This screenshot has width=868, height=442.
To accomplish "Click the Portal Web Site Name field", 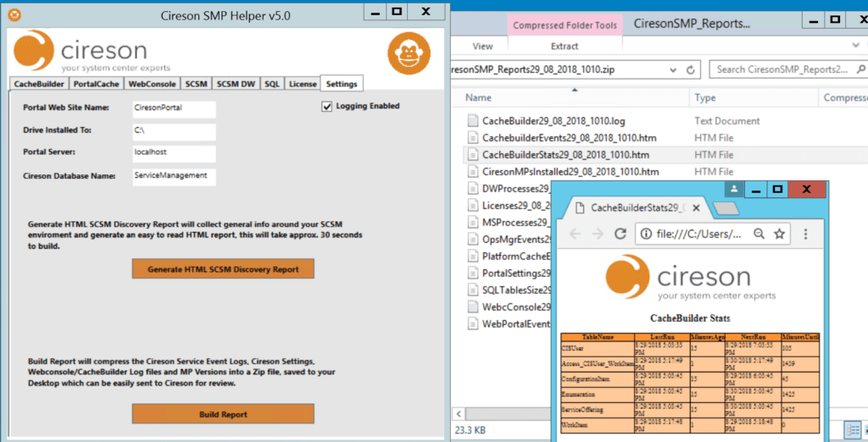I will [175, 109].
